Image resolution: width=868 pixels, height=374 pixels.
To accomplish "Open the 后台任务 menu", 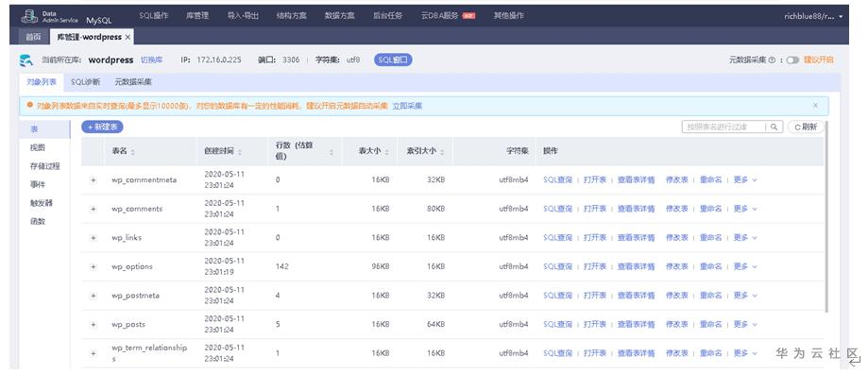I will click(388, 15).
